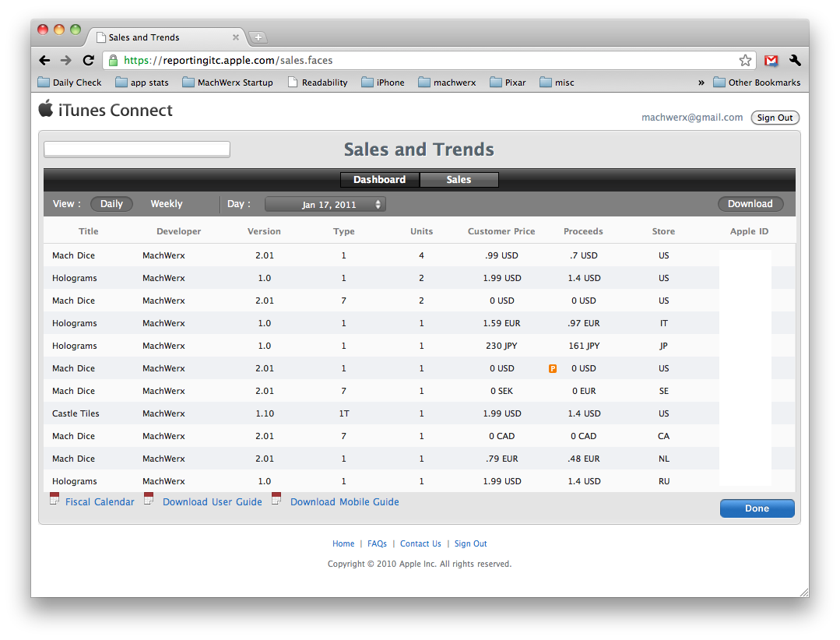This screenshot has height=640, width=840.
Task: Click the Apple logo beside iTunes Connect
Action: 46,108
